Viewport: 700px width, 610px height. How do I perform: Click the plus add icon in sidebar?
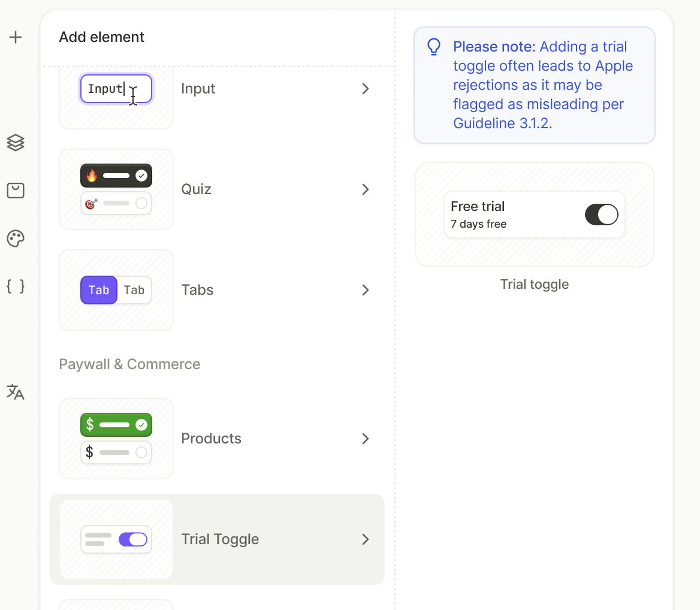pos(16,37)
